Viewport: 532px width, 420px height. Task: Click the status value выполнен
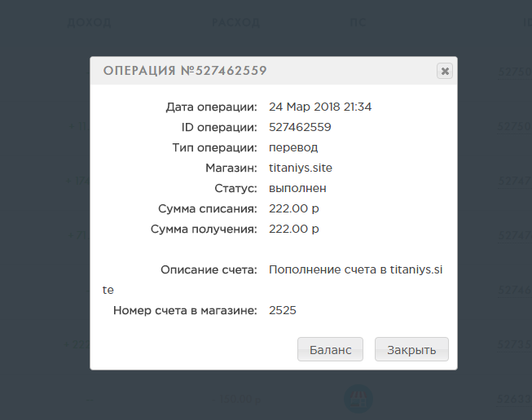297,188
